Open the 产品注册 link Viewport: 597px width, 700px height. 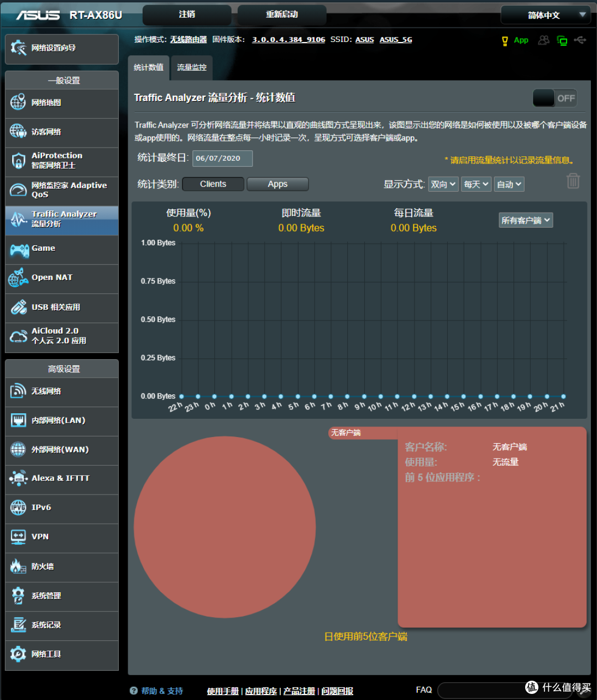(299, 691)
